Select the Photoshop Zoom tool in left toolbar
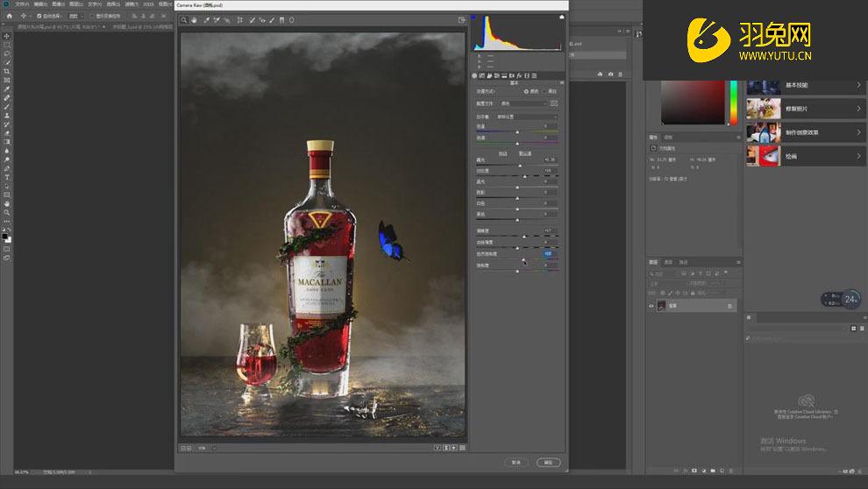868x489 pixels. [7, 212]
